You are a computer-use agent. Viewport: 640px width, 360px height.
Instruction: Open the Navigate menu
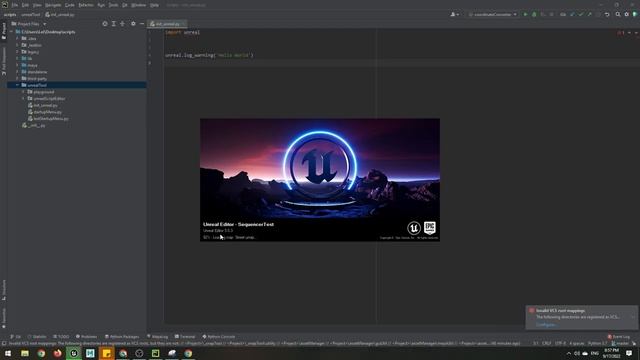[53, 5]
